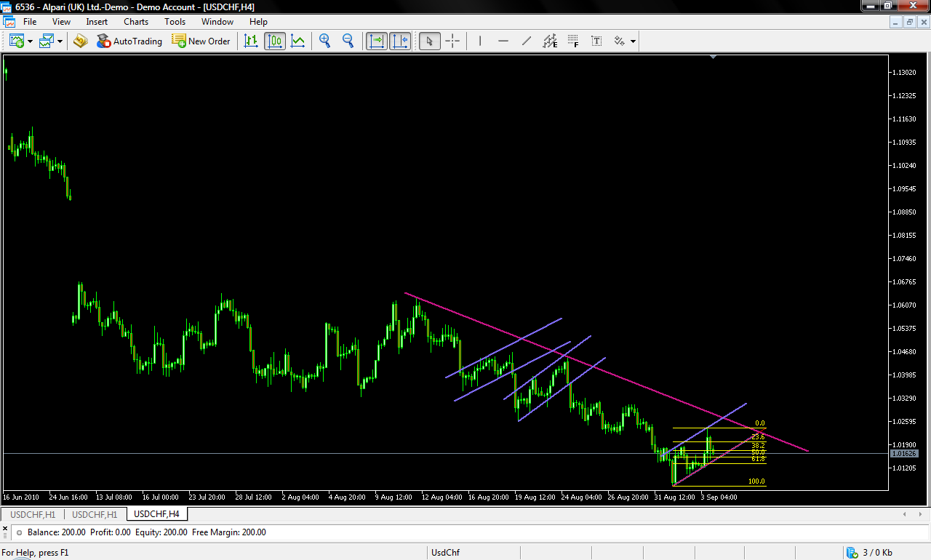Image resolution: width=931 pixels, height=560 pixels.
Task: Open the new chart dropdown arrow
Action: tap(30, 41)
